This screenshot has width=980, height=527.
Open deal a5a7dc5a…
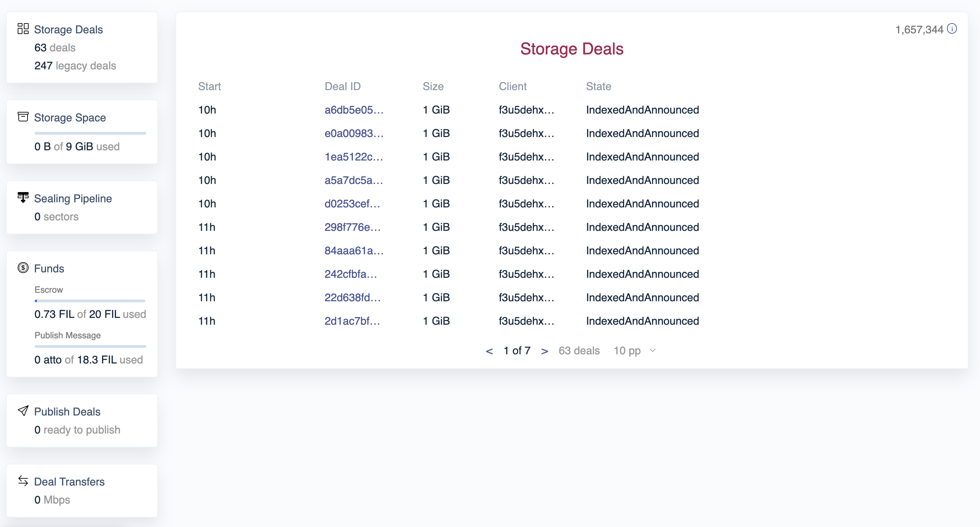354,180
